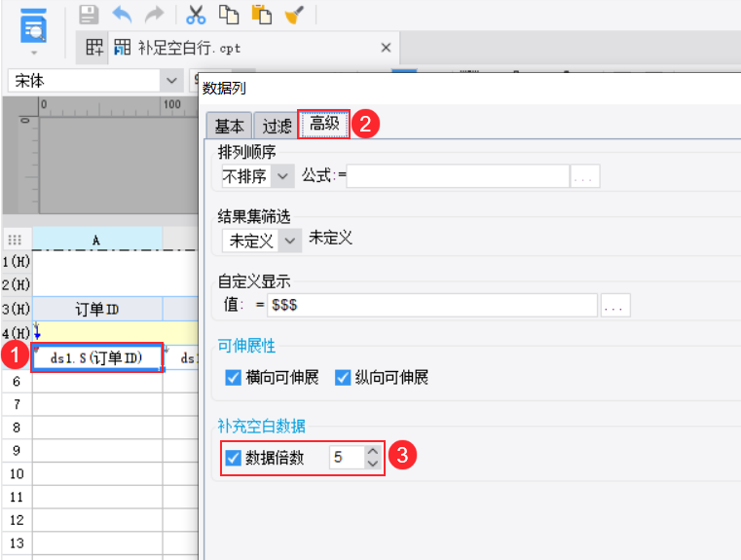
Task: Click the grid icon left of the file tab
Action: pyautogui.click(x=93, y=48)
